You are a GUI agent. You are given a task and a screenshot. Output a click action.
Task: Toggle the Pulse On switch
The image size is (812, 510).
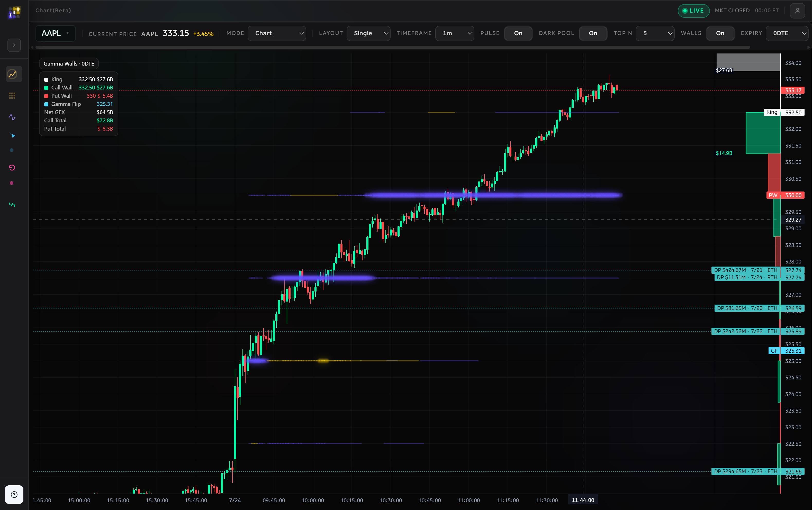tap(518, 33)
